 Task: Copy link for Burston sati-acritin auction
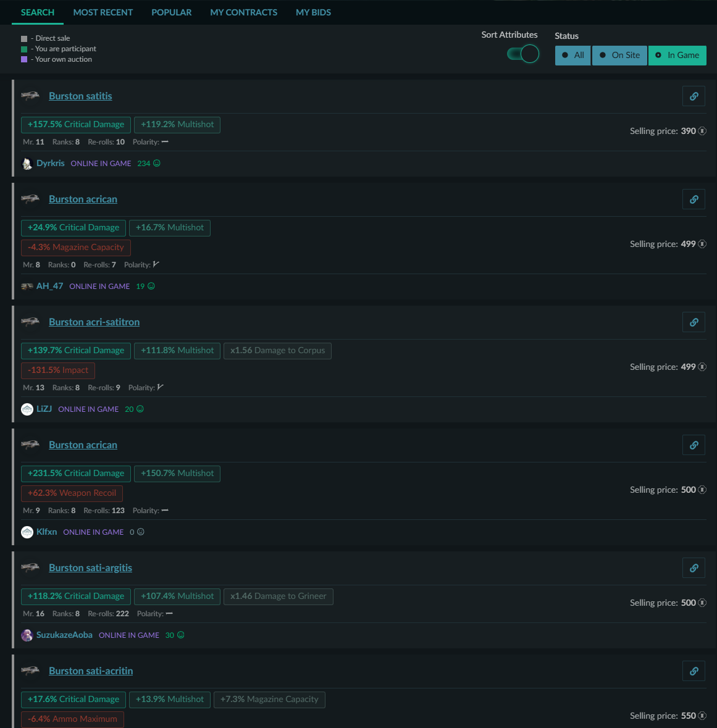[694, 671]
